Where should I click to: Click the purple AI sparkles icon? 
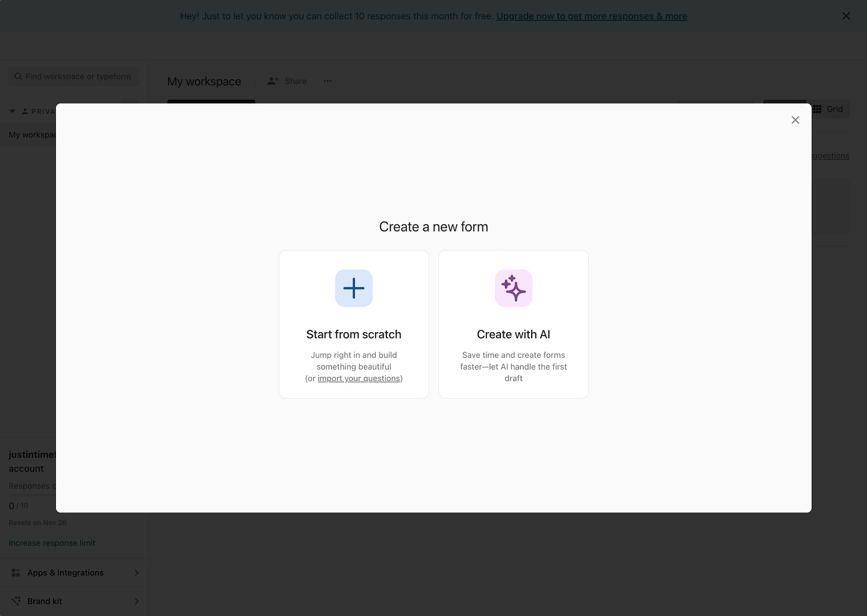[513, 288]
